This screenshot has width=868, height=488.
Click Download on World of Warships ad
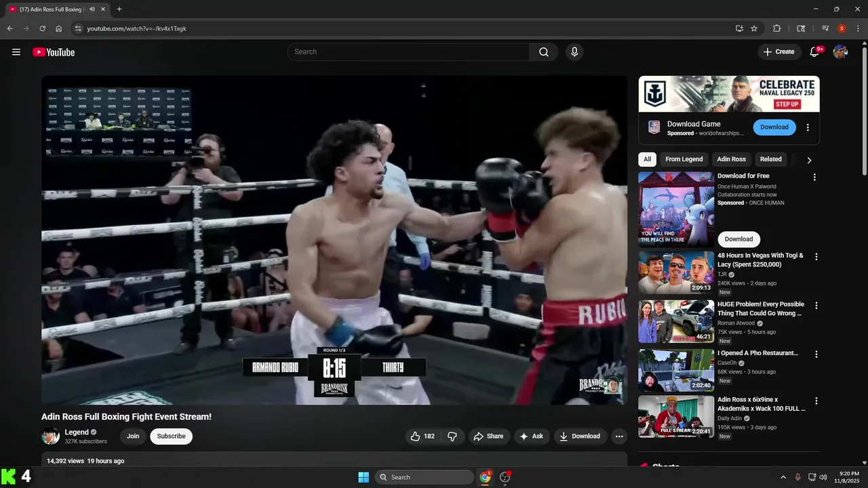tap(774, 127)
